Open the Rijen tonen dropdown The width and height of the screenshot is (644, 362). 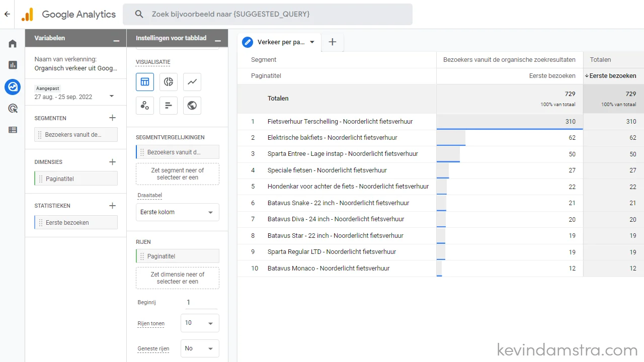pyautogui.click(x=200, y=323)
